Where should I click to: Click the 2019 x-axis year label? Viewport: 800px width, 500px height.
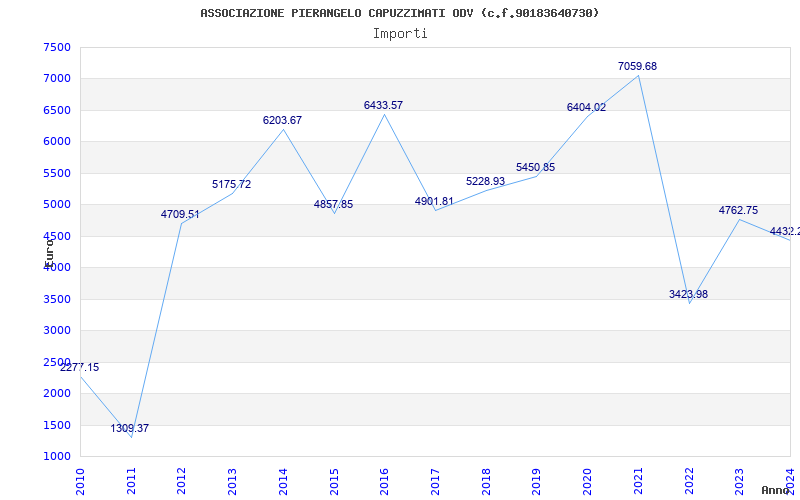coord(536,482)
